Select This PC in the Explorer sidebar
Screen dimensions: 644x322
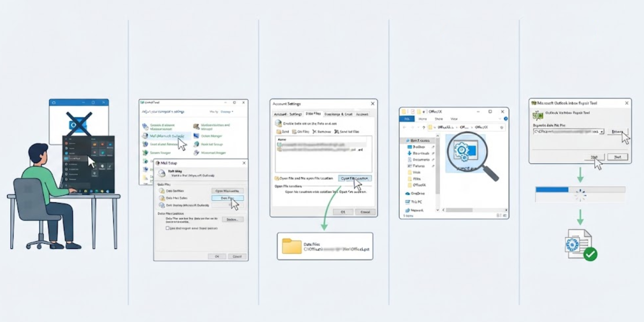pos(413,202)
